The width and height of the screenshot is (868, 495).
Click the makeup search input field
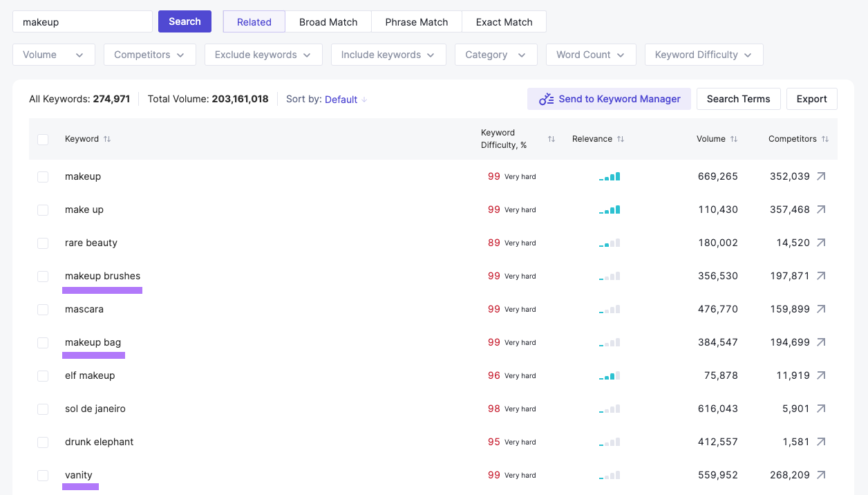(x=82, y=21)
